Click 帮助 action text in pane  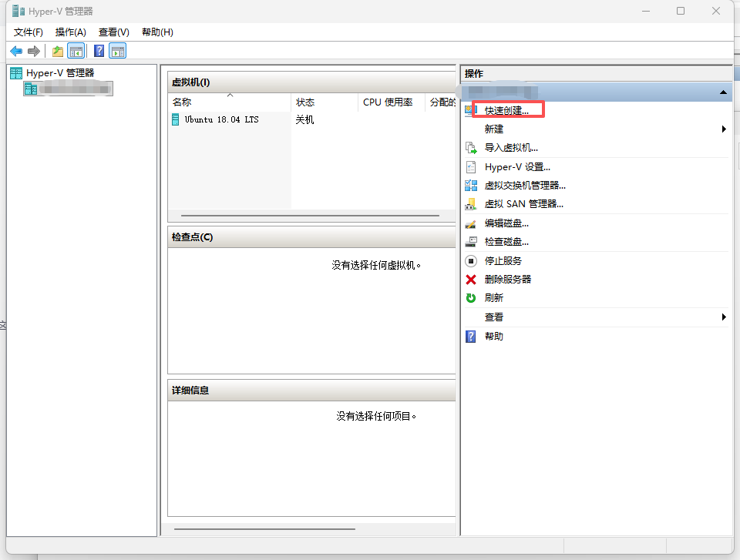point(494,337)
